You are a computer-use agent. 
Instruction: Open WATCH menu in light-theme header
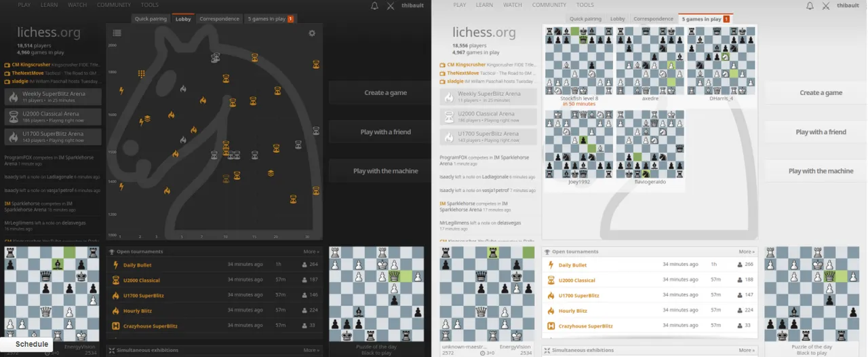513,5
